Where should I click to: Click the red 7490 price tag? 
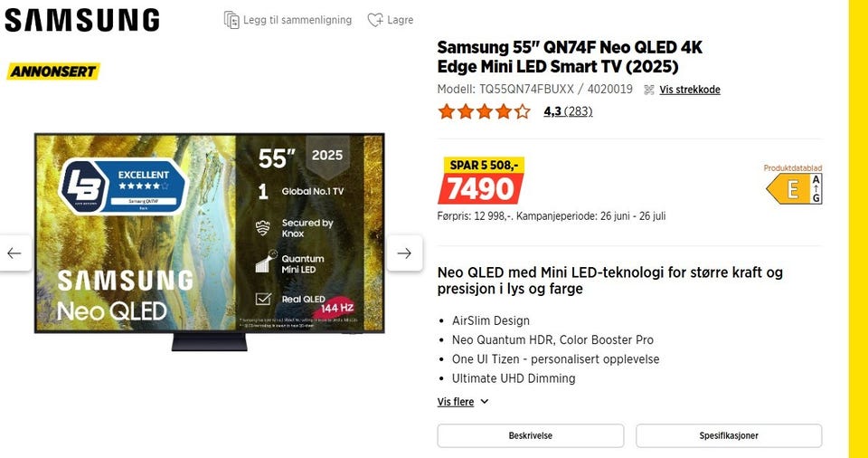[480, 188]
